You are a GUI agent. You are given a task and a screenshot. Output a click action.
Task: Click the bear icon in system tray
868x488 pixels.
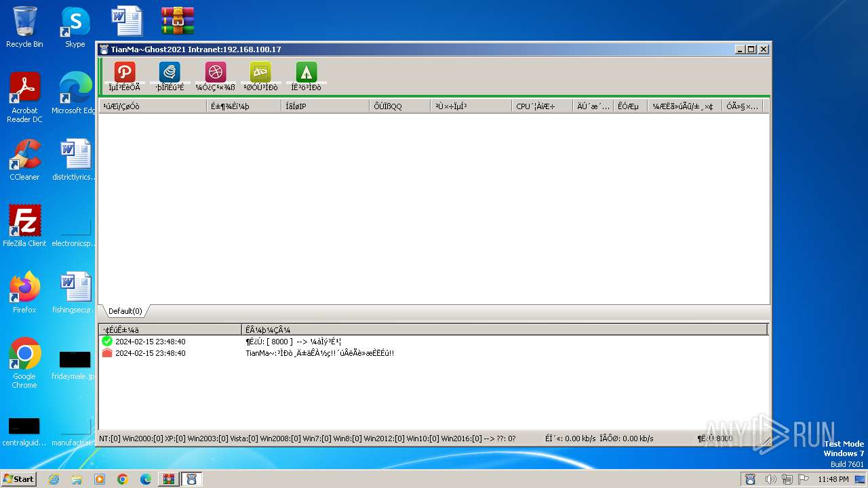click(x=750, y=479)
